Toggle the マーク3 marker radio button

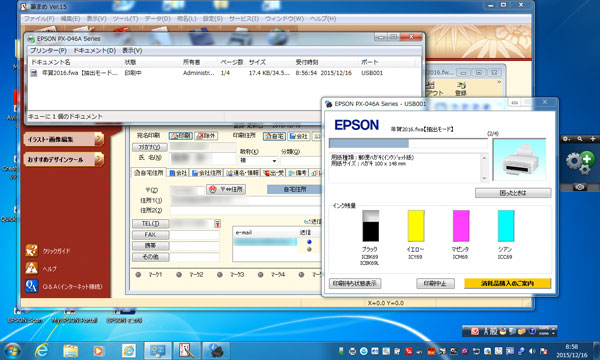[x=220, y=274]
